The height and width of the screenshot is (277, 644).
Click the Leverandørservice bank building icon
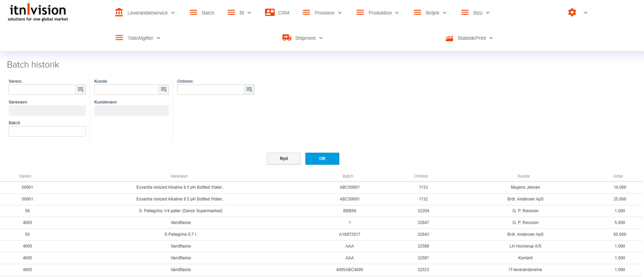tap(119, 12)
